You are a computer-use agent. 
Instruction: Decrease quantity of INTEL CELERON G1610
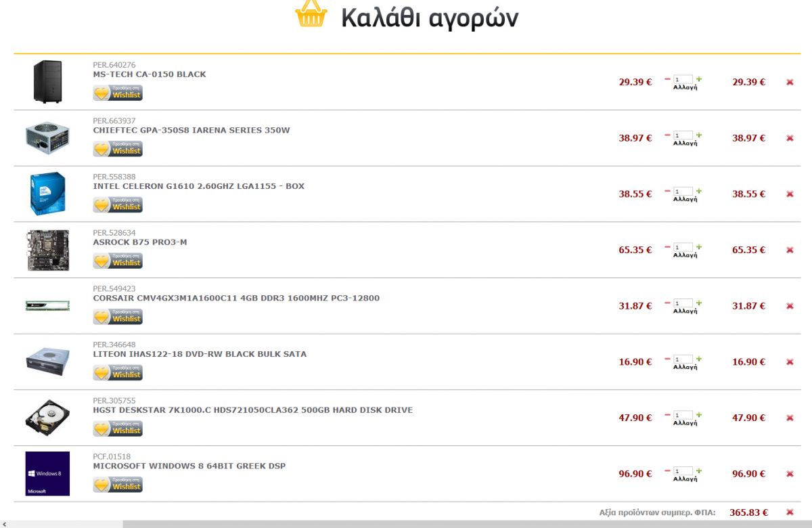tap(667, 192)
